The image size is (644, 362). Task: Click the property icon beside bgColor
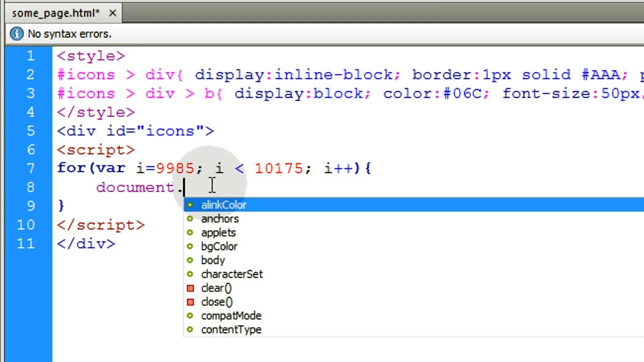click(190, 246)
